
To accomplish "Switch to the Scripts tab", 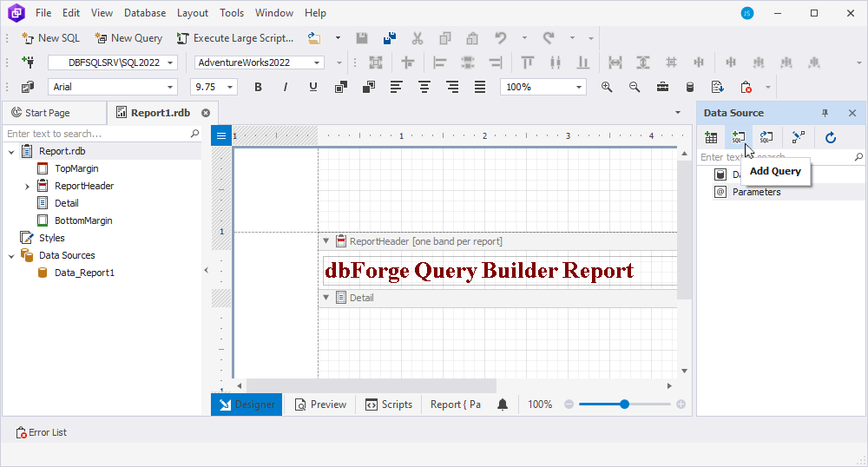I will coord(389,405).
